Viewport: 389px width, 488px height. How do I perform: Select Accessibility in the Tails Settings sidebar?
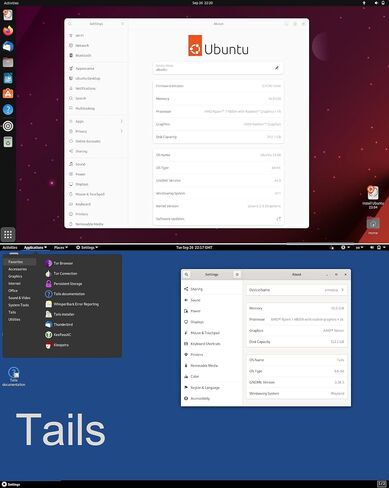(212, 398)
